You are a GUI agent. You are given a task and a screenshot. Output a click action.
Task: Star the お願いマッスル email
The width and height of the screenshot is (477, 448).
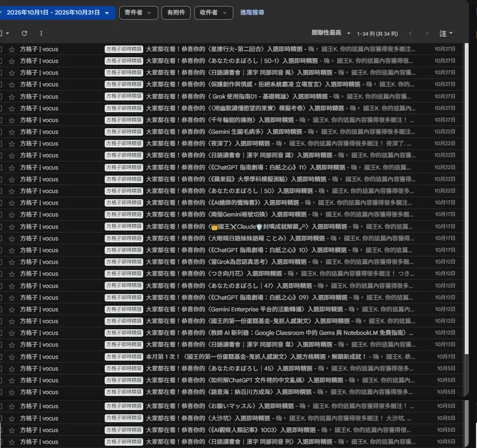11,406
